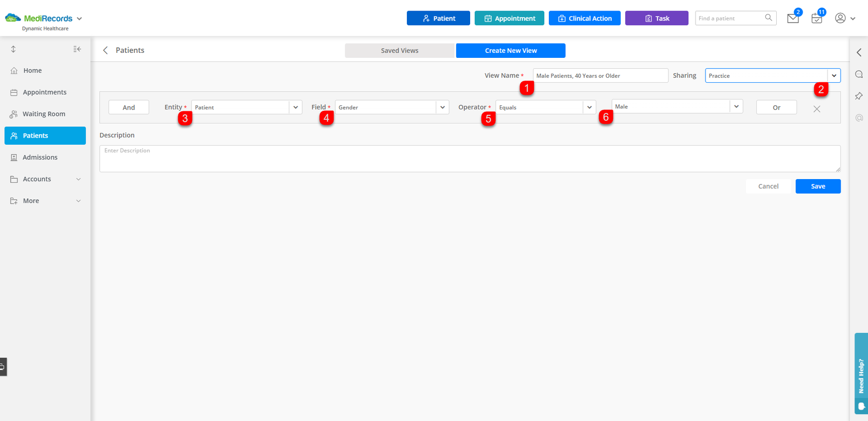Remove the filter row with X icon
Screen dimensions: 868x421
pos(817,109)
